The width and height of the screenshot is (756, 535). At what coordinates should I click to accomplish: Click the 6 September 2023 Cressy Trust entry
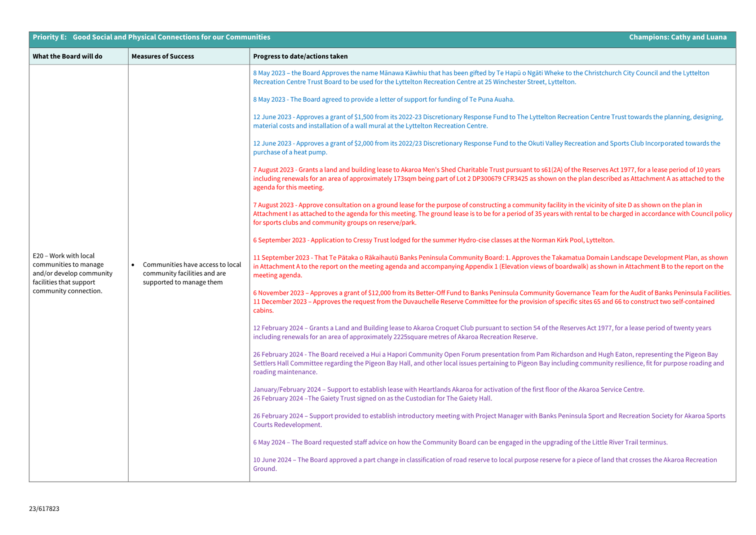coord(433,240)
